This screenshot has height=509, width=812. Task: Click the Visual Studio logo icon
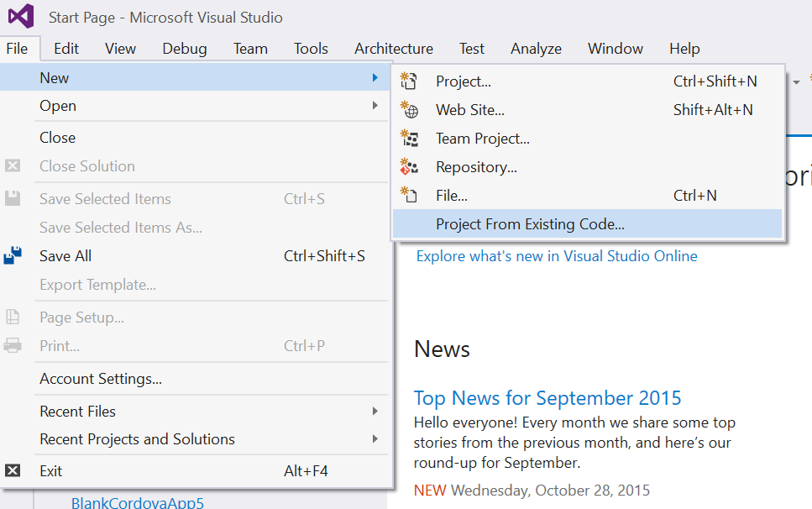[x=20, y=17]
